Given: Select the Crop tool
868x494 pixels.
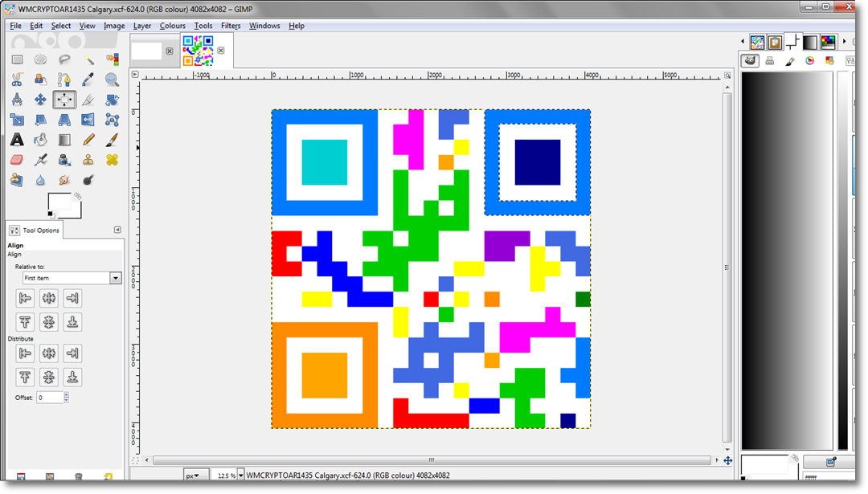Looking at the screenshot, I should 88,100.
